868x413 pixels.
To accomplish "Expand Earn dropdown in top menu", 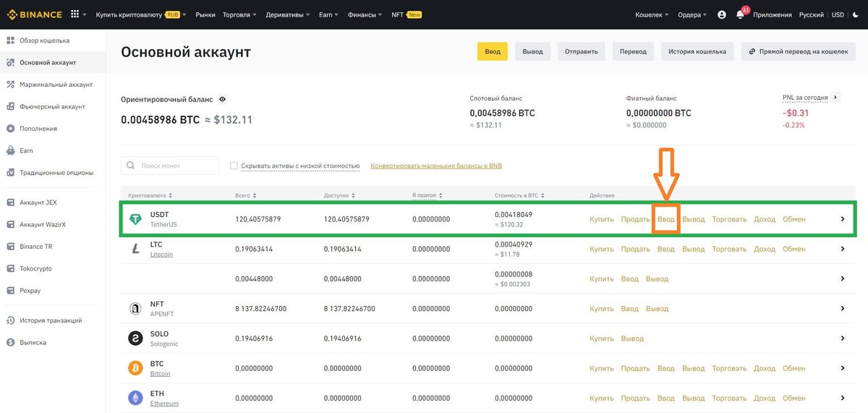I will [x=329, y=14].
